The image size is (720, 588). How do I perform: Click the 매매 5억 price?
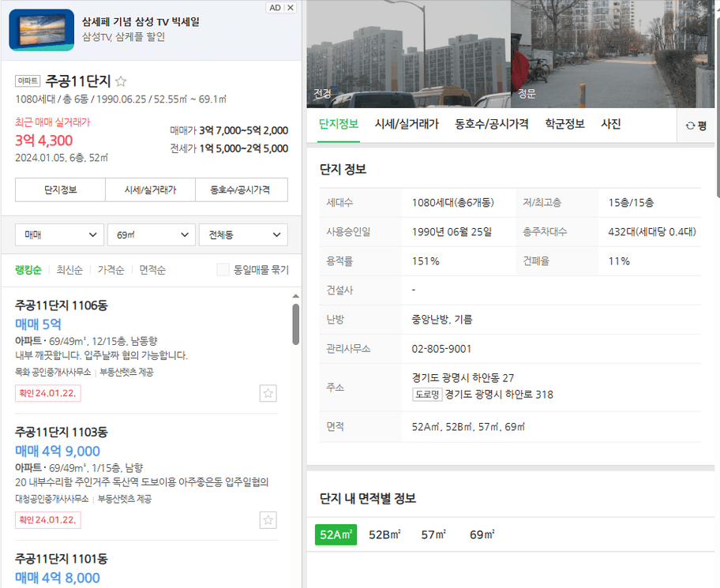[x=38, y=324]
